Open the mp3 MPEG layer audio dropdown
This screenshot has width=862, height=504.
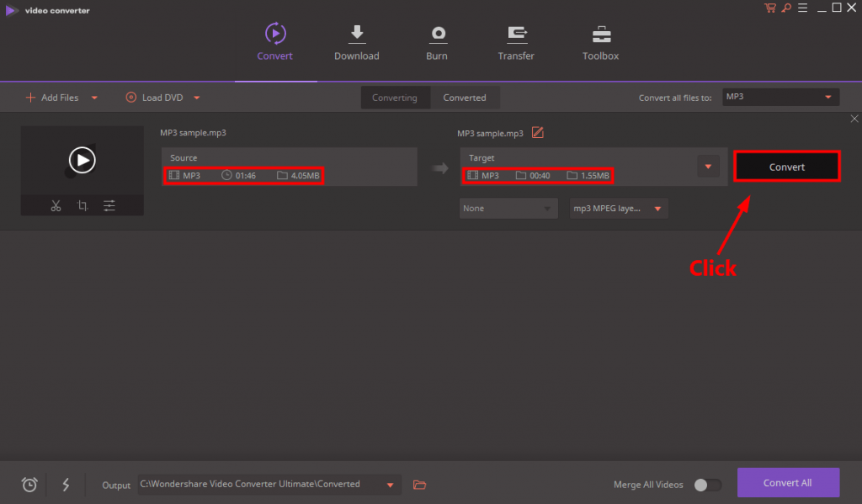pyautogui.click(x=619, y=209)
